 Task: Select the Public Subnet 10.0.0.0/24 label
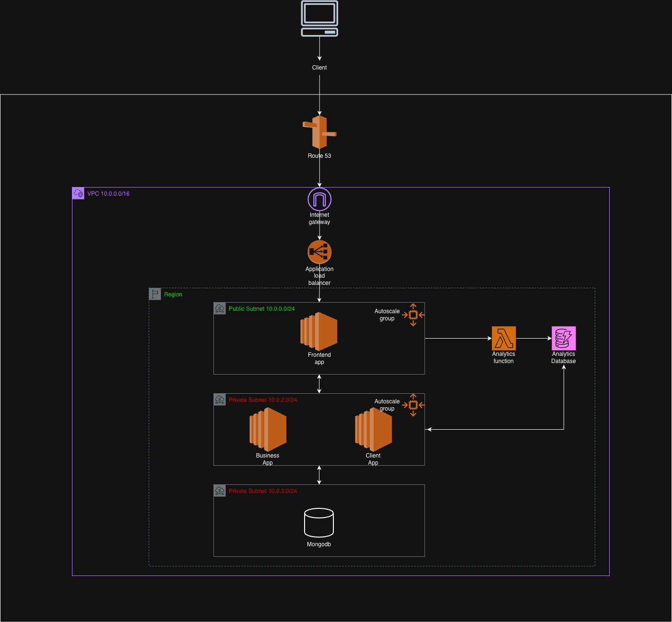(x=261, y=309)
